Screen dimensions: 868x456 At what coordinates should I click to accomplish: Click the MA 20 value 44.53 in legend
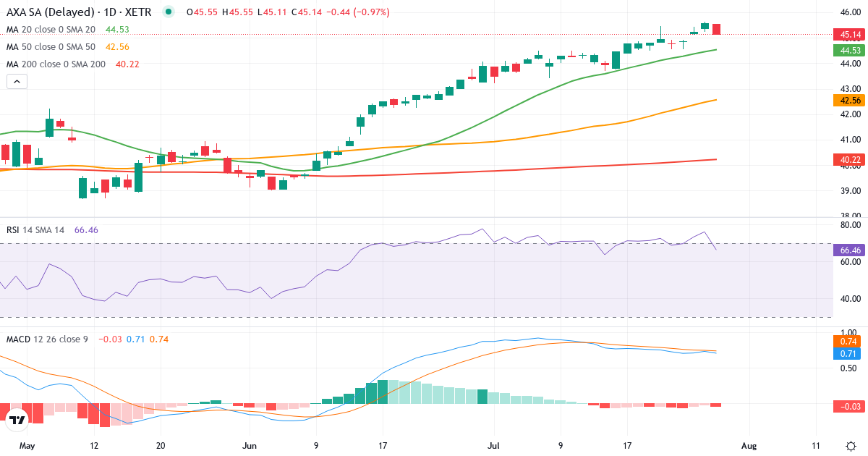(117, 30)
